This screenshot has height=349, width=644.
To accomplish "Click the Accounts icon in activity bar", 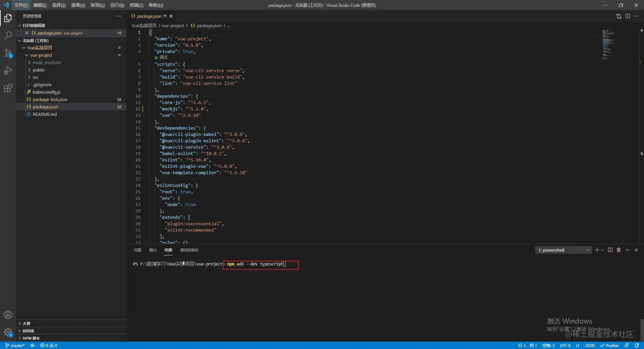I will point(8,315).
